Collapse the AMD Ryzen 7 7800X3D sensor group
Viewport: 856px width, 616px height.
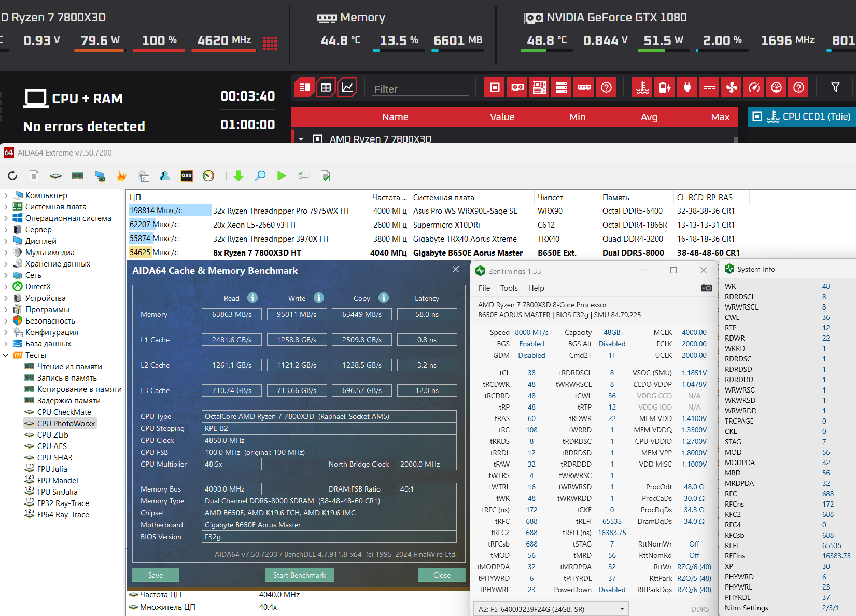point(301,139)
